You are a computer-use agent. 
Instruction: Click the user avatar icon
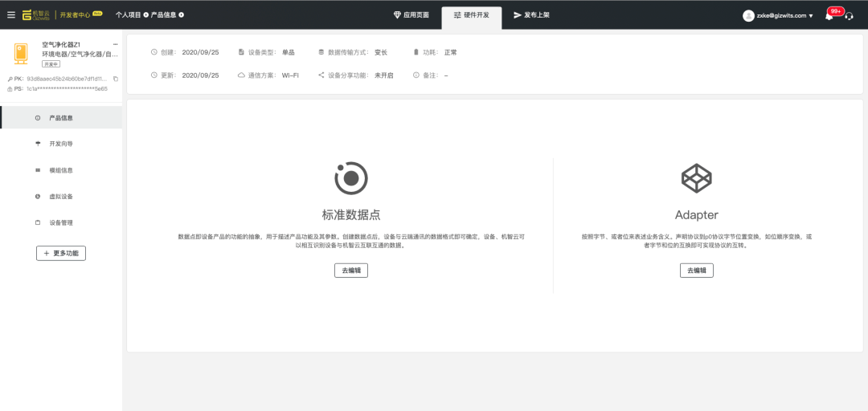[748, 15]
